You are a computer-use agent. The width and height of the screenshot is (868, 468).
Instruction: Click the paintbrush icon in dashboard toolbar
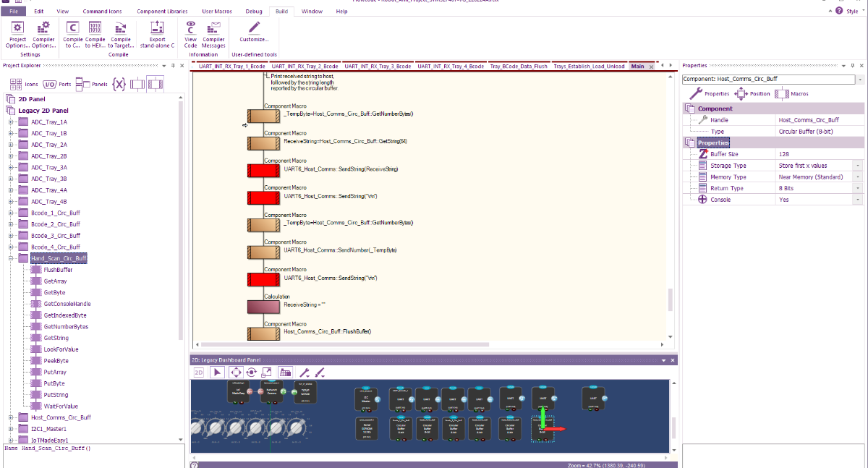click(319, 372)
